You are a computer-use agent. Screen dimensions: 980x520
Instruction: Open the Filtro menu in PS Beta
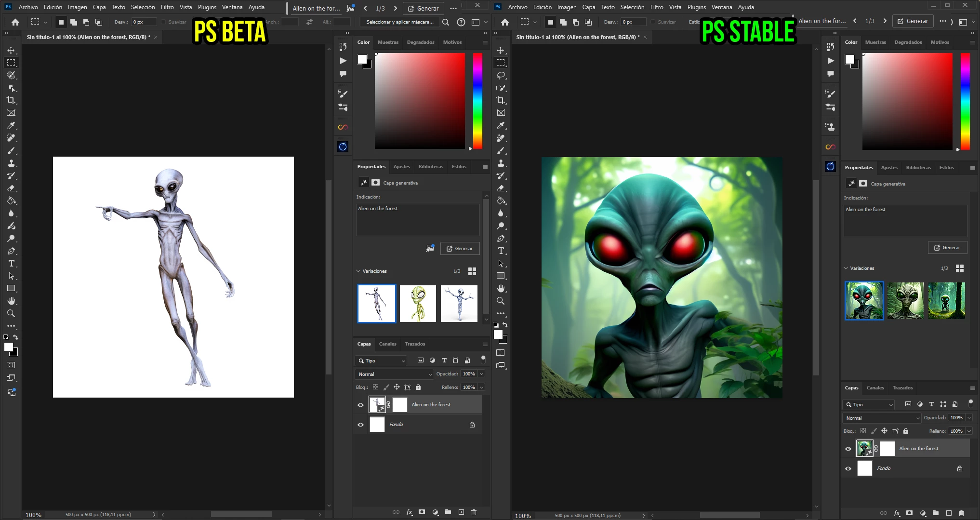pyautogui.click(x=167, y=7)
